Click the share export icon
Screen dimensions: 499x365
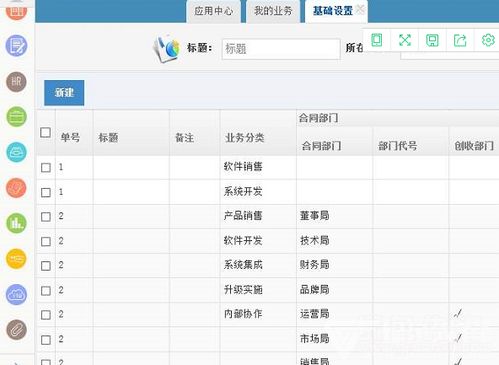tap(460, 40)
